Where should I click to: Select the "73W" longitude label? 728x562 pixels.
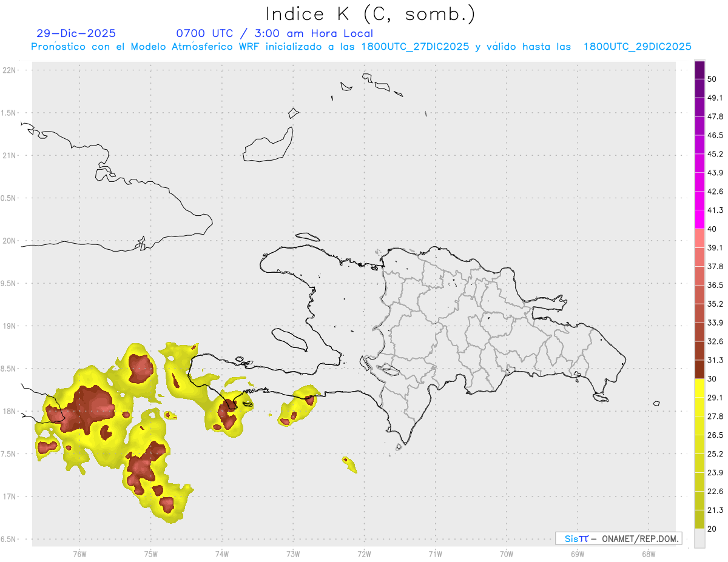point(293,554)
